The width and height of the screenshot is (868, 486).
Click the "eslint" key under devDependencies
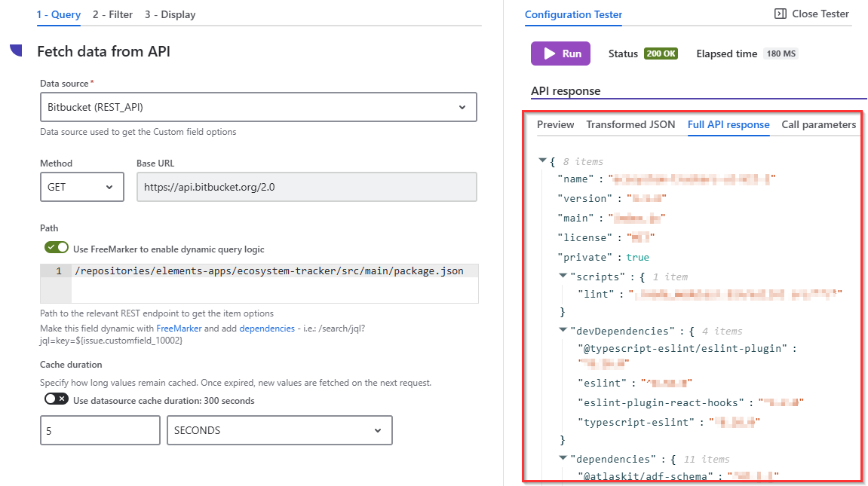coord(603,383)
